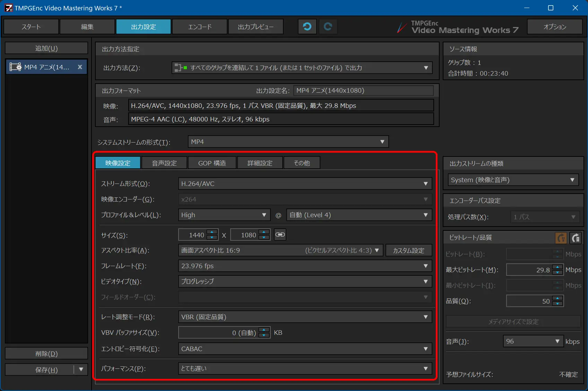Click the カスタム設定 button
The width and height of the screenshot is (588, 391).
[x=409, y=250]
